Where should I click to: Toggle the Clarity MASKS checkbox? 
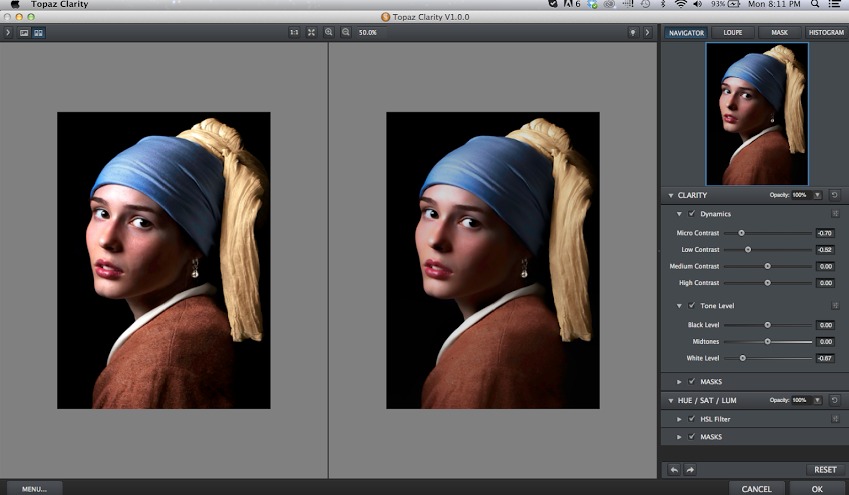(691, 382)
